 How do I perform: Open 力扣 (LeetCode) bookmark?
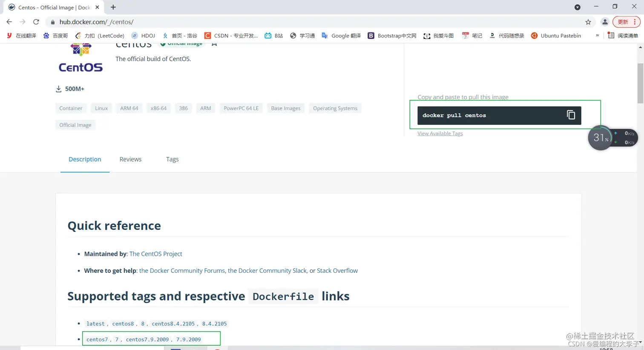point(100,36)
